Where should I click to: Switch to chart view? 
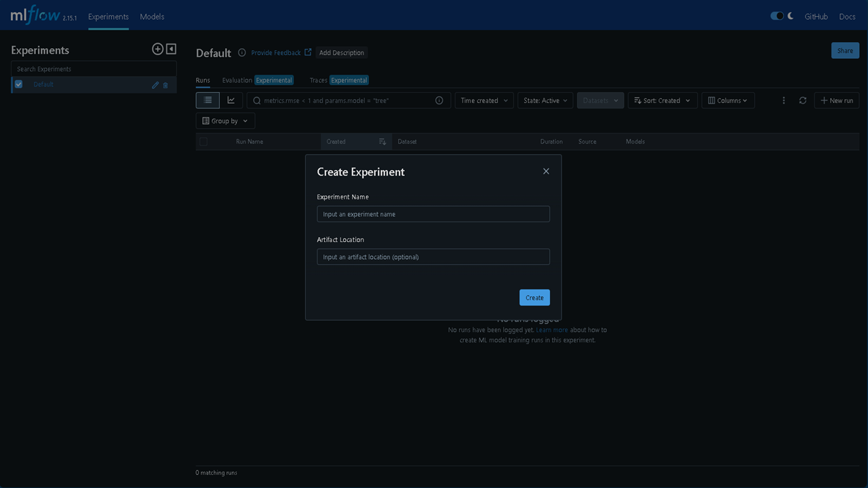(231, 100)
